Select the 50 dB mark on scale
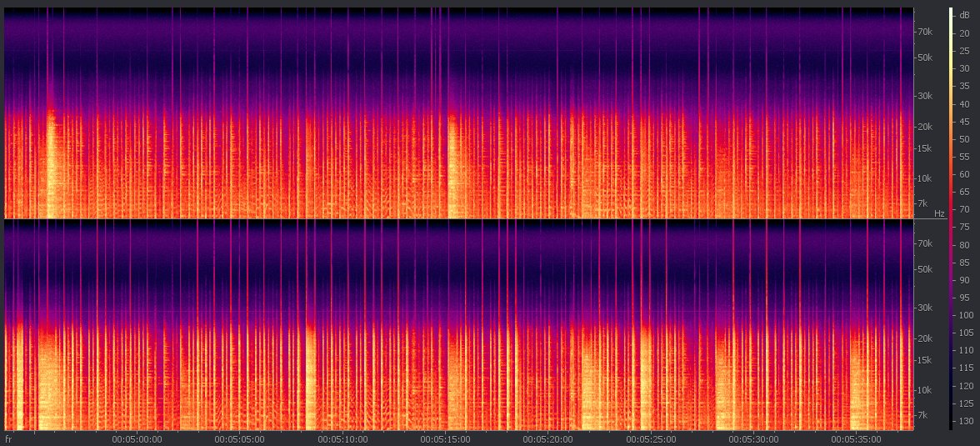Image resolution: width=980 pixels, height=446 pixels. (x=963, y=139)
